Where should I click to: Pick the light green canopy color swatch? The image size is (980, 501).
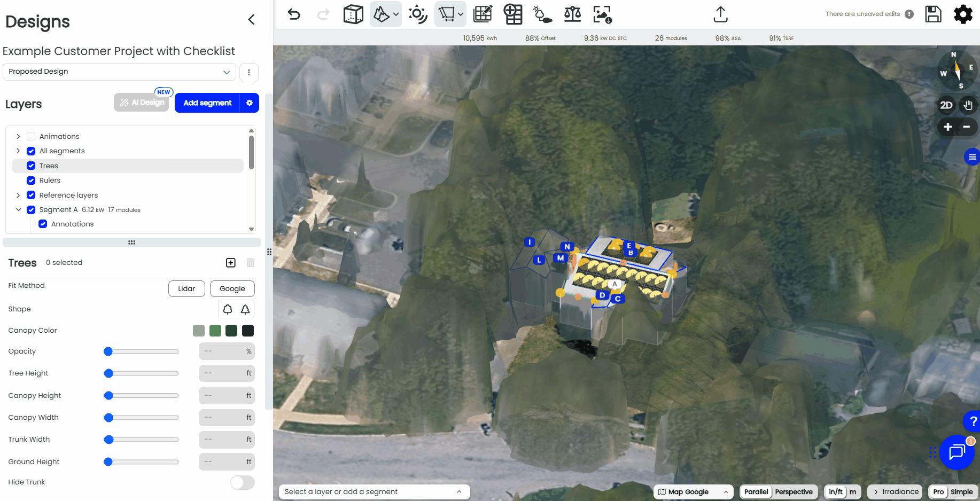(x=215, y=331)
